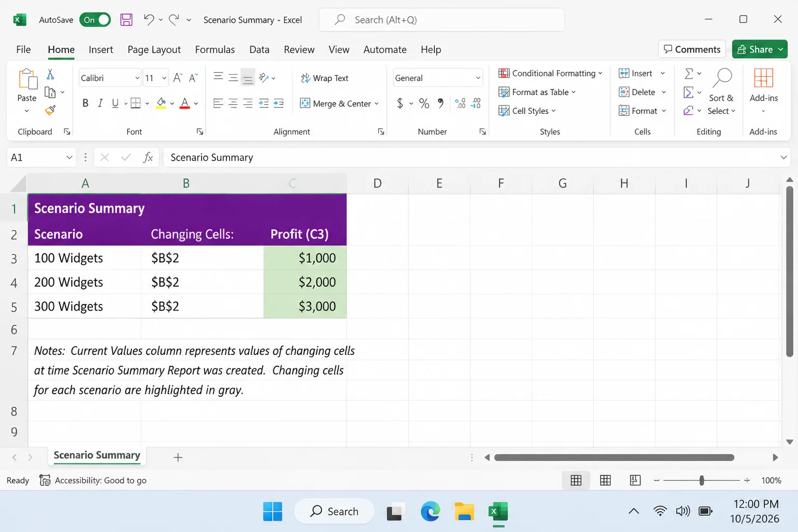Click the Copy icon

point(50,92)
